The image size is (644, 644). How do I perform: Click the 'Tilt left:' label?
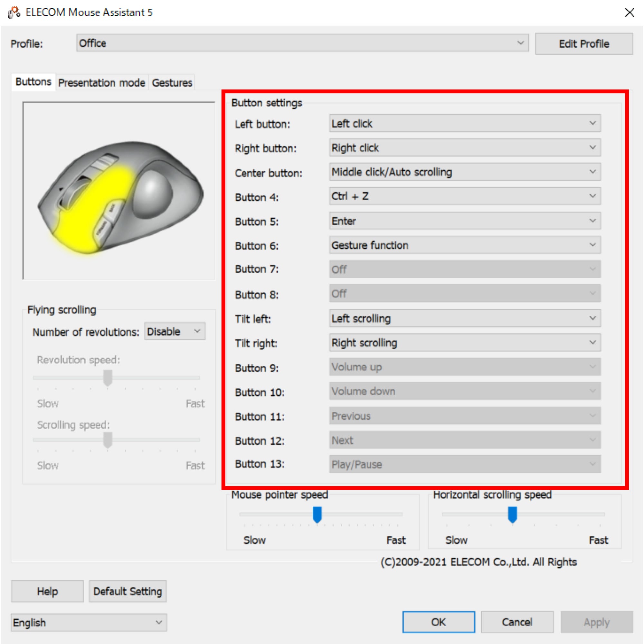pos(253,319)
